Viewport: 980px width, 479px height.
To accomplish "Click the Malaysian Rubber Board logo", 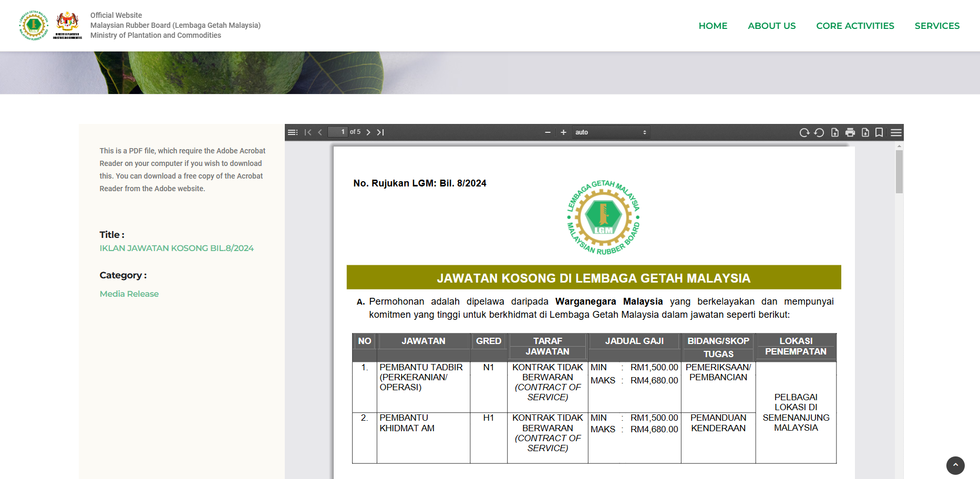I will (x=34, y=25).
